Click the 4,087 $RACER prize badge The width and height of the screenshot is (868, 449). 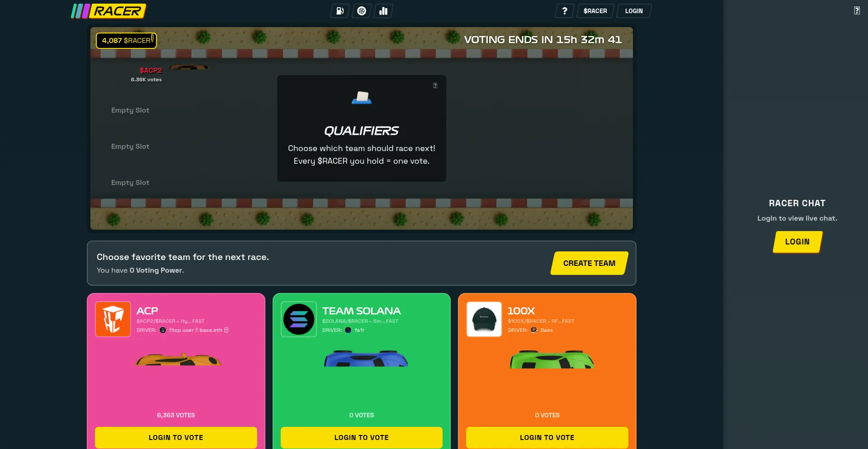pos(126,41)
